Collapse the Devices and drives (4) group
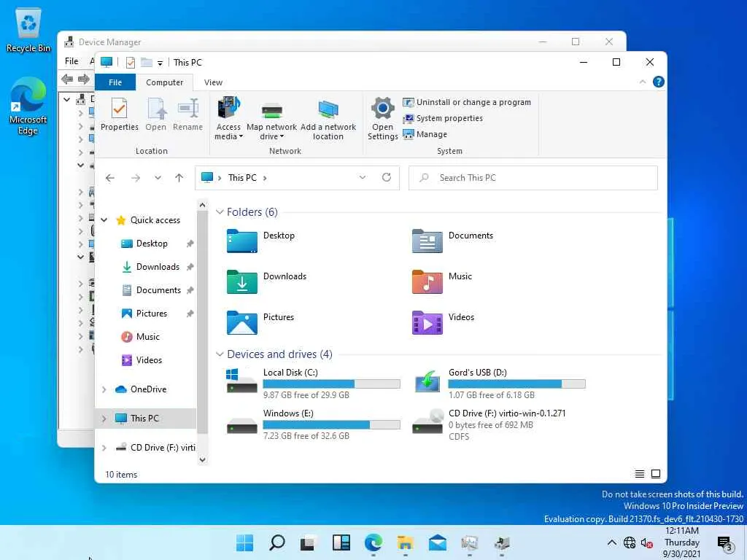 (x=220, y=354)
